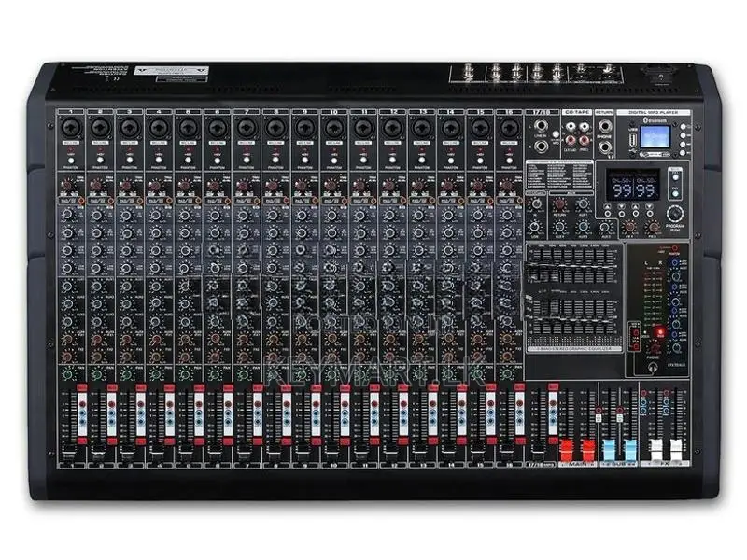Click the PHONE volume knob in the master section
747x560 pixels.
(656, 347)
